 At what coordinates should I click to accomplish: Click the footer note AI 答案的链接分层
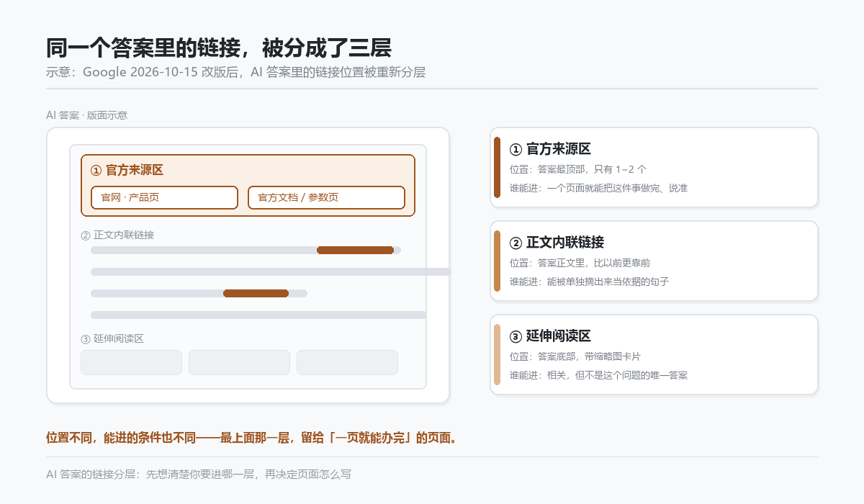coord(199,474)
